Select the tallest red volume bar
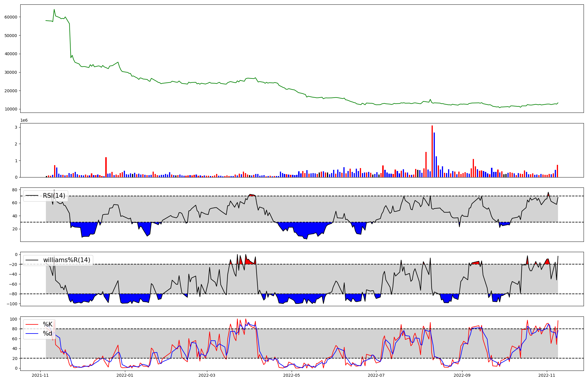Image resolution: width=588 pixels, height=382 pixels. click(x=432, y=151)
